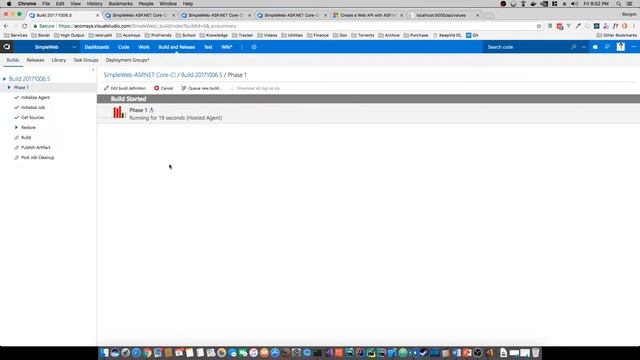The width and height of the screenshot is (640, 360).
Task: Click Edit build definition
Action: pos(124,88)
